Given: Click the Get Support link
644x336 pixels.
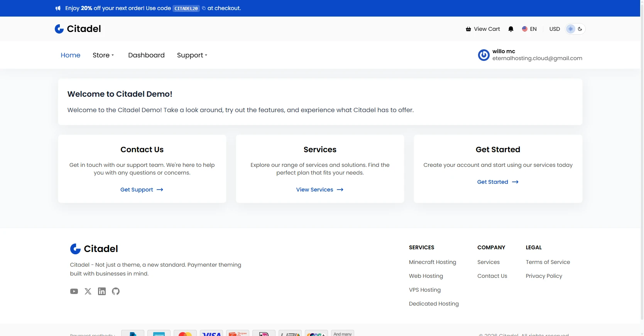Looking at the screenshot, I should (142, 190).
